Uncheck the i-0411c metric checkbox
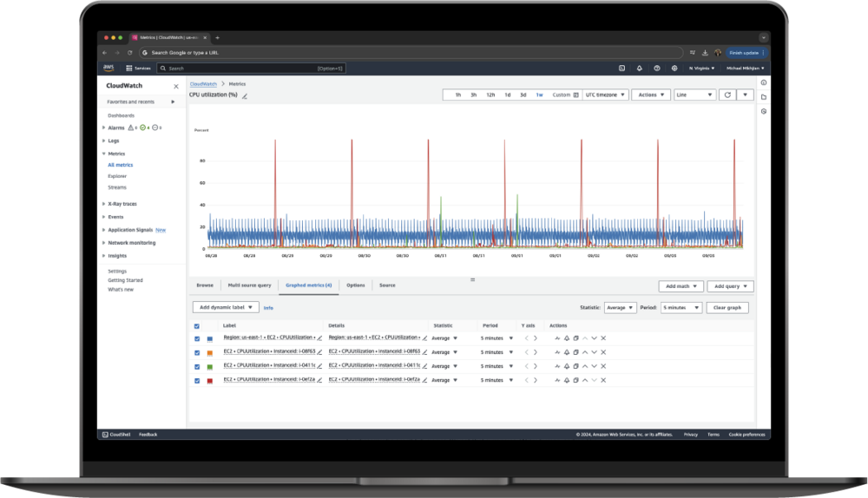Screen dimensions: 868x498 196,367
